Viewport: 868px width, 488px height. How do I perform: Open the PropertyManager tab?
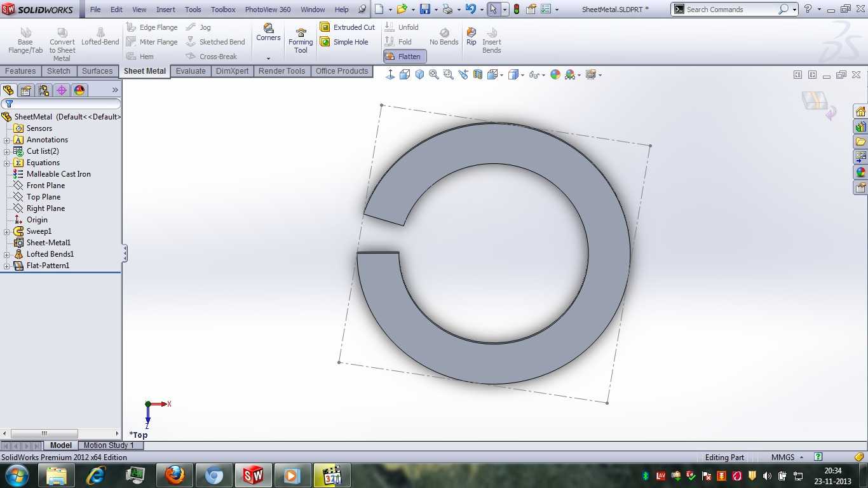pyautogui.click(x=26, y=90)
